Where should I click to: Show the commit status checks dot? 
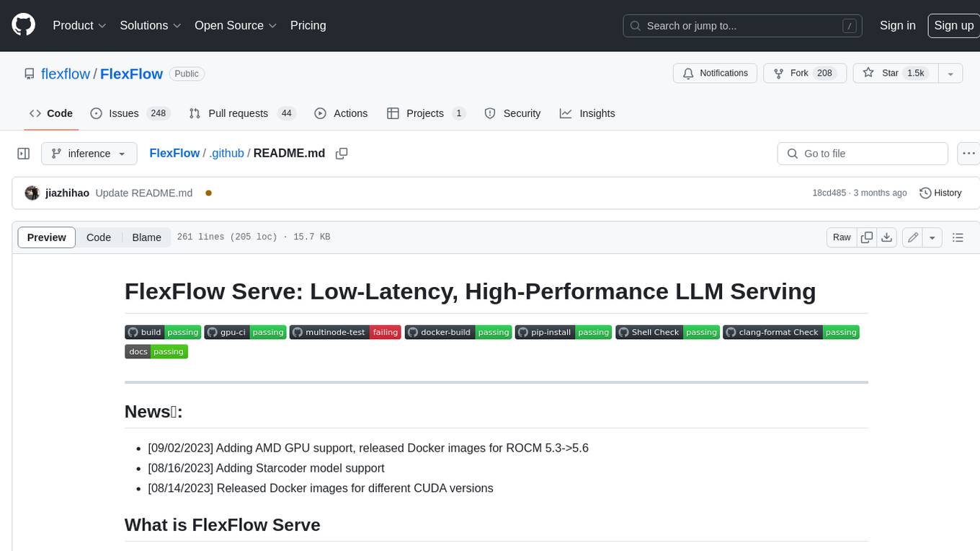tap(208, 193)
